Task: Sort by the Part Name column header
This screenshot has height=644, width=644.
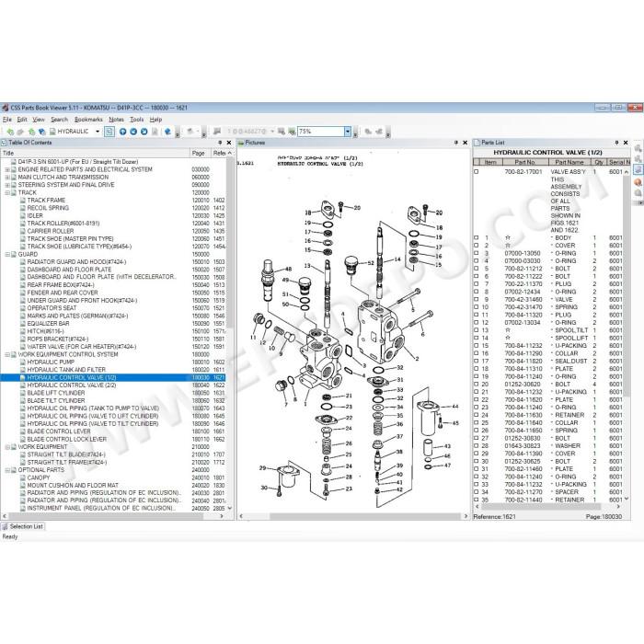Action: click(x=569, y=162)
